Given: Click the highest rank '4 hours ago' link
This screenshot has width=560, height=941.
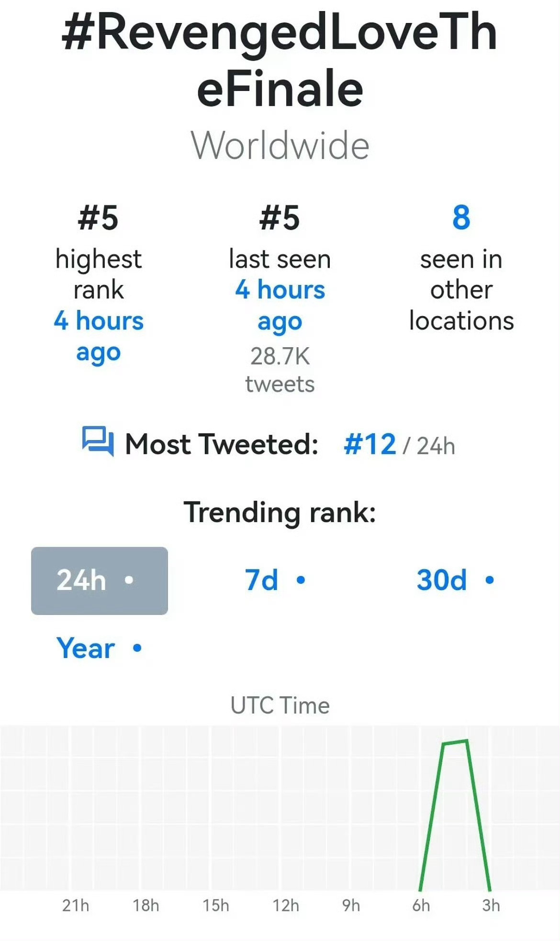Looking at the screenshot, I should 99,337.
